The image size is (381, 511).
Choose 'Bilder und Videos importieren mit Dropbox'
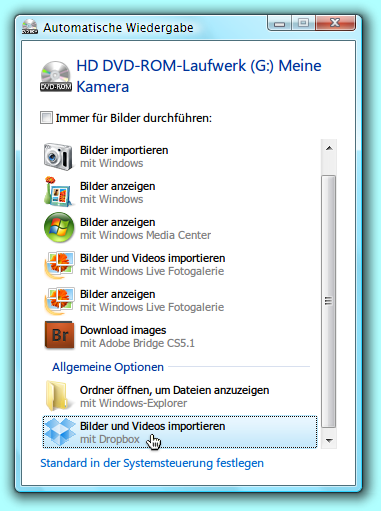tap(180, 432)
